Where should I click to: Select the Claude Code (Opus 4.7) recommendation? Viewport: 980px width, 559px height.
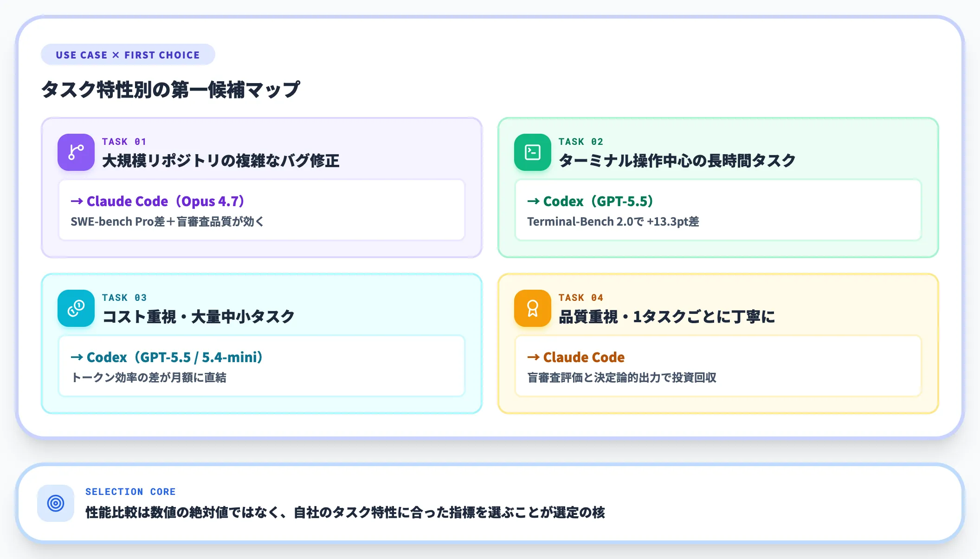click(157, 201)
